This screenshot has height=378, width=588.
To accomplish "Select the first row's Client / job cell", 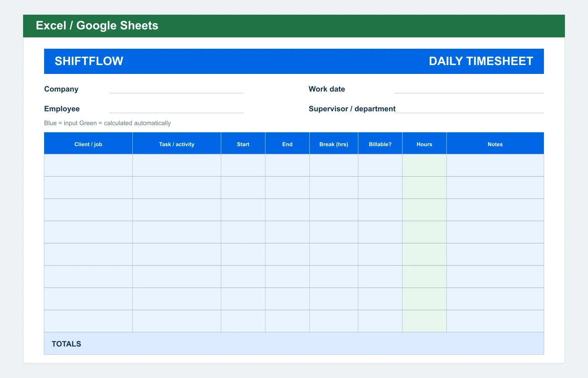I will point(88,165).
